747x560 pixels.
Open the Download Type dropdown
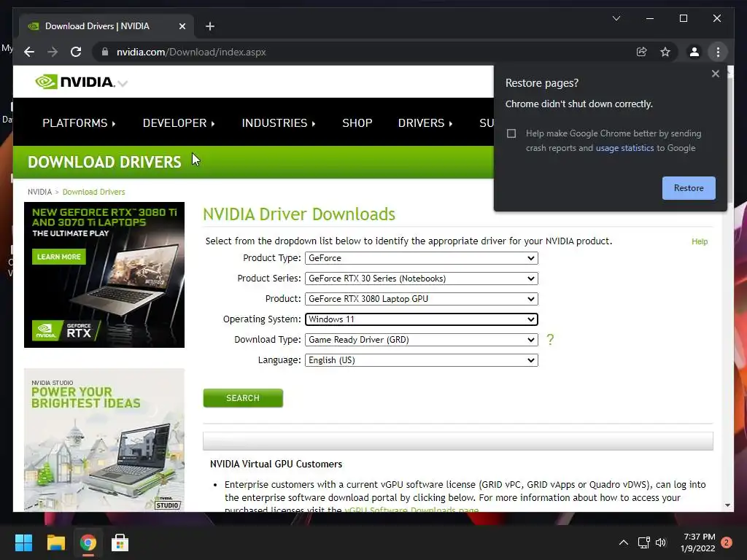[x=421, y=340]
